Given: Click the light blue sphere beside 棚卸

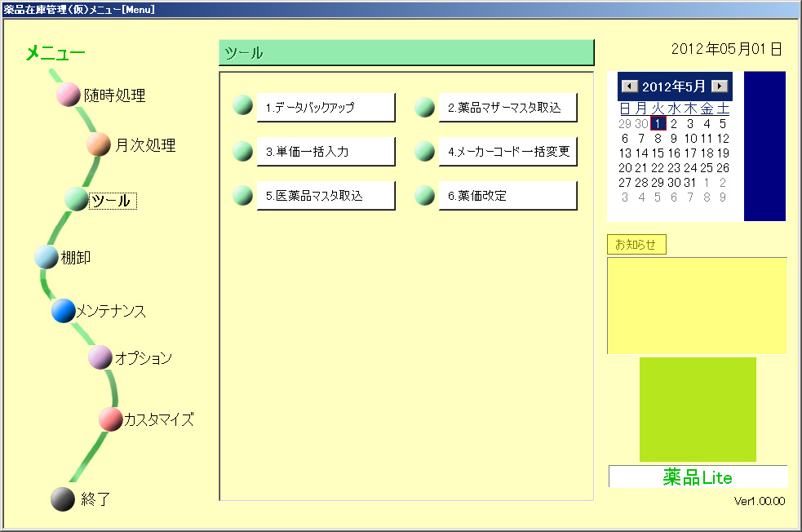Looking at the screenshot, I should pyautogui.click(x=47, y=257).
